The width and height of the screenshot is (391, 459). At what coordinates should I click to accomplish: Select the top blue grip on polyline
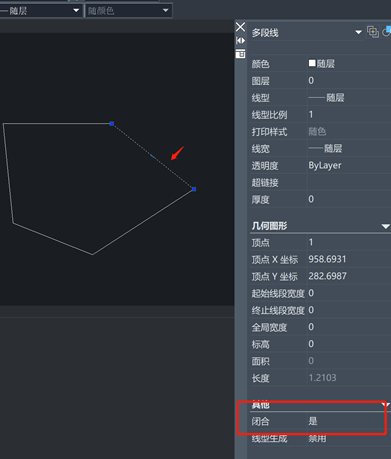pyautogui.click(x=112, y=124)
